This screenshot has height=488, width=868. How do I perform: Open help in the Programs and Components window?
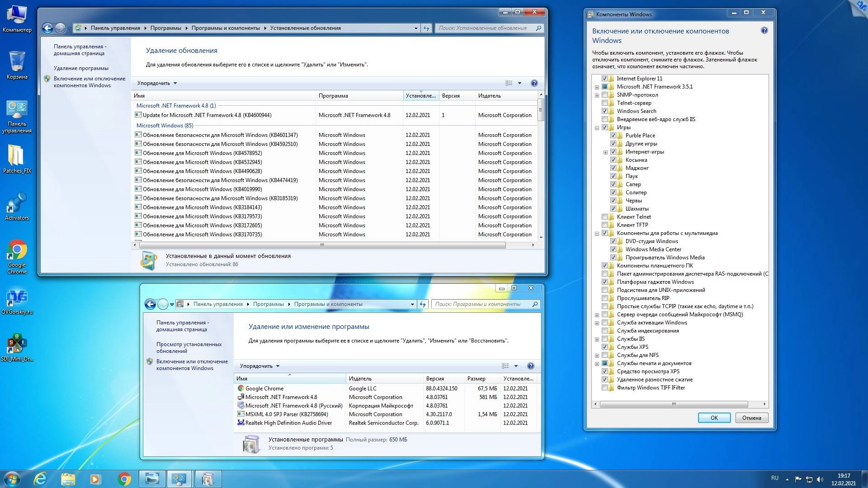(x=531, y=366)
